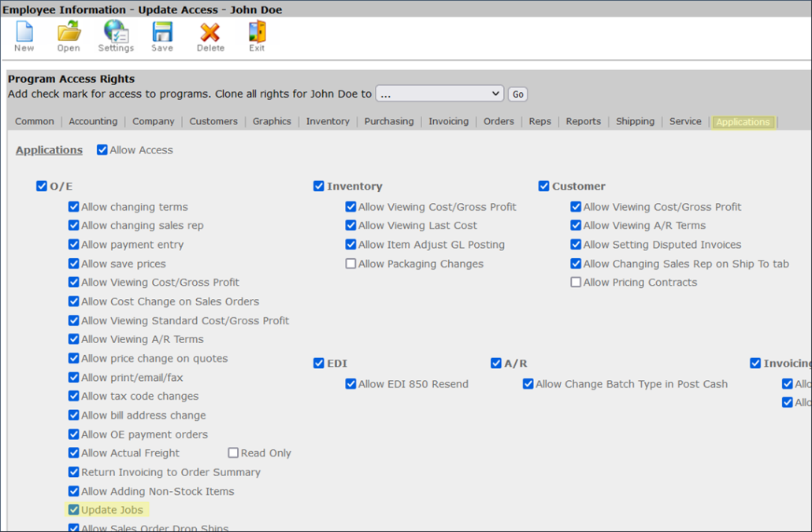
Task: Uncheck Allow save prices
Action: point(73,264)
